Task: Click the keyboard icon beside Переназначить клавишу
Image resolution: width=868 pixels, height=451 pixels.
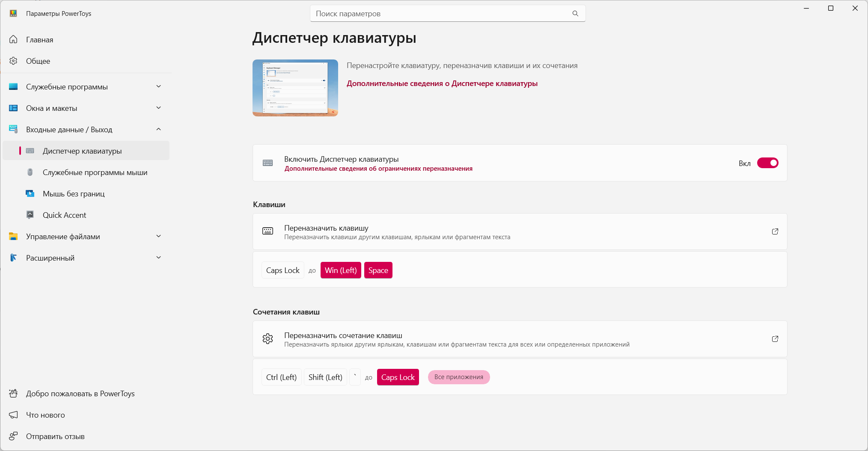Action: [268, 231]
